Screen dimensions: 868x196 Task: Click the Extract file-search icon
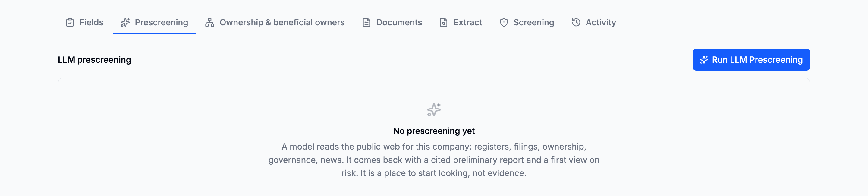tap(443, 22)
